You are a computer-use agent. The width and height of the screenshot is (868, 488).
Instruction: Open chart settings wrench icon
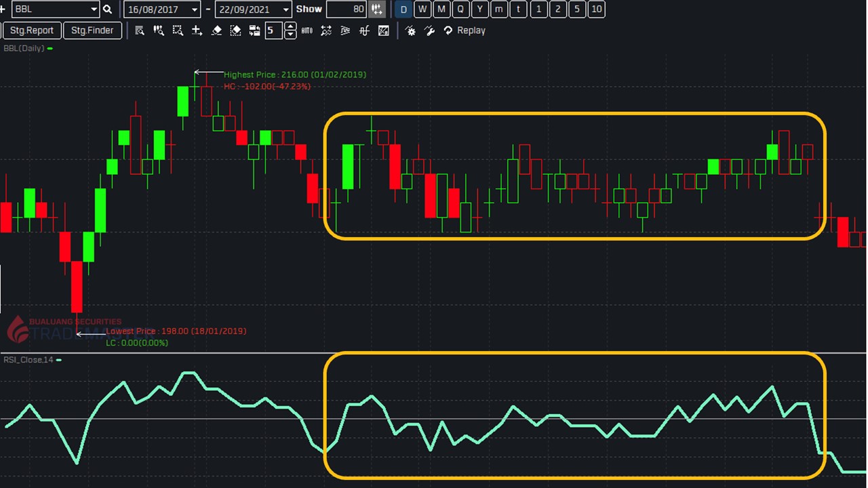[429, 30]
